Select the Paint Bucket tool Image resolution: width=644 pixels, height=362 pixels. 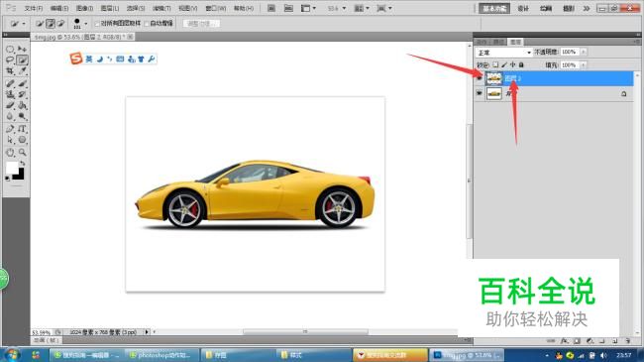click(22, 105)
